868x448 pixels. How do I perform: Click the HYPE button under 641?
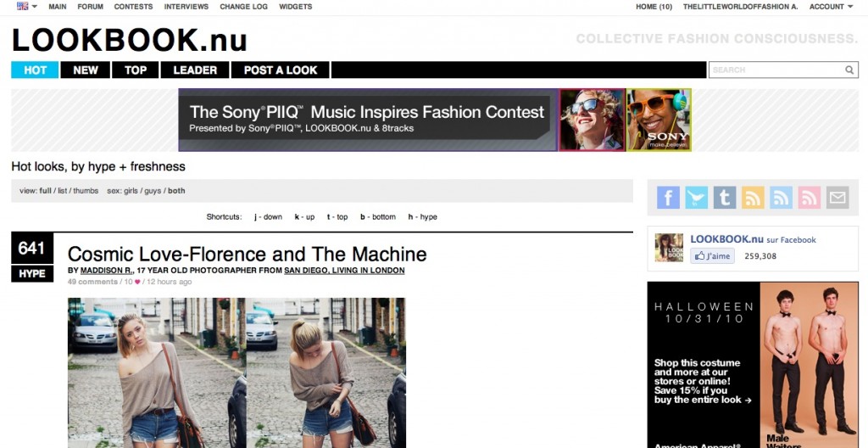click(32, 274)
